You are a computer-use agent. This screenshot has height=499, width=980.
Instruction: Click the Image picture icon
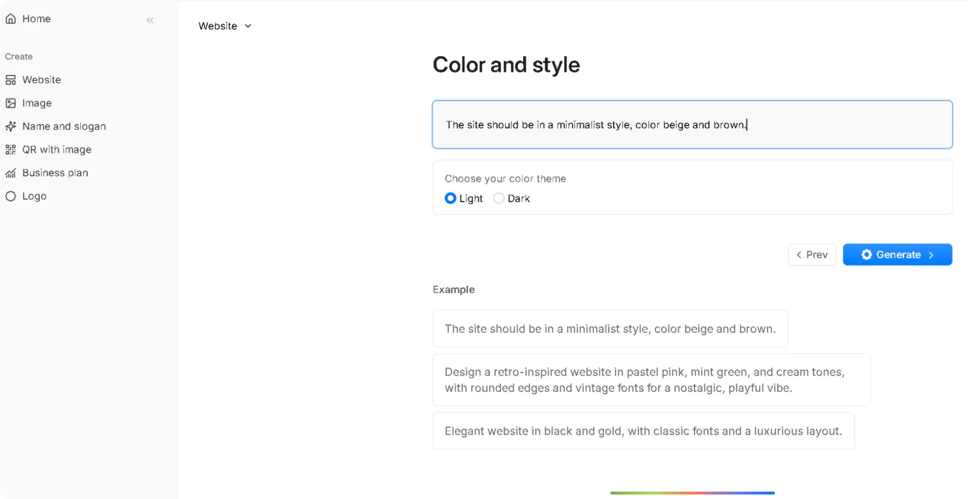pos(10,103)
